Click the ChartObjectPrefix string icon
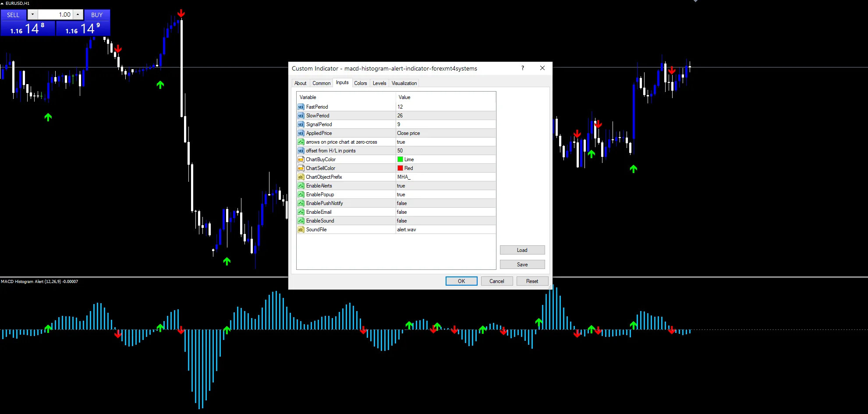Image resolution: width=868 pixels, height=414 pixels. tap(301, 177)
